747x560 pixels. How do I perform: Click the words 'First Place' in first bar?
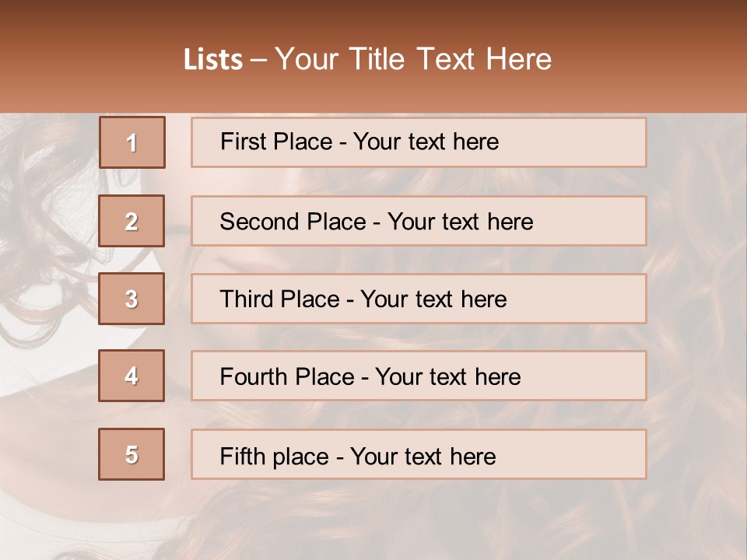[x=276, y=142]
